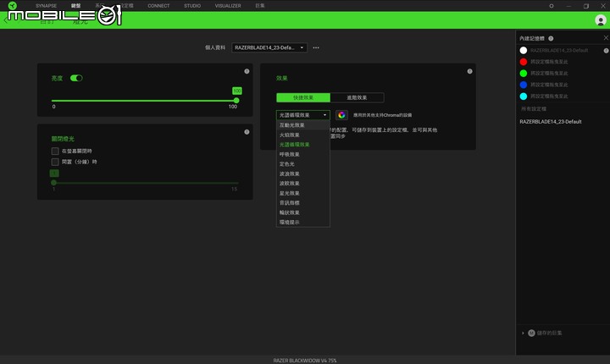Click the brightness slider handle at 100
Screen dimensions: 610x364
point(236,101)
